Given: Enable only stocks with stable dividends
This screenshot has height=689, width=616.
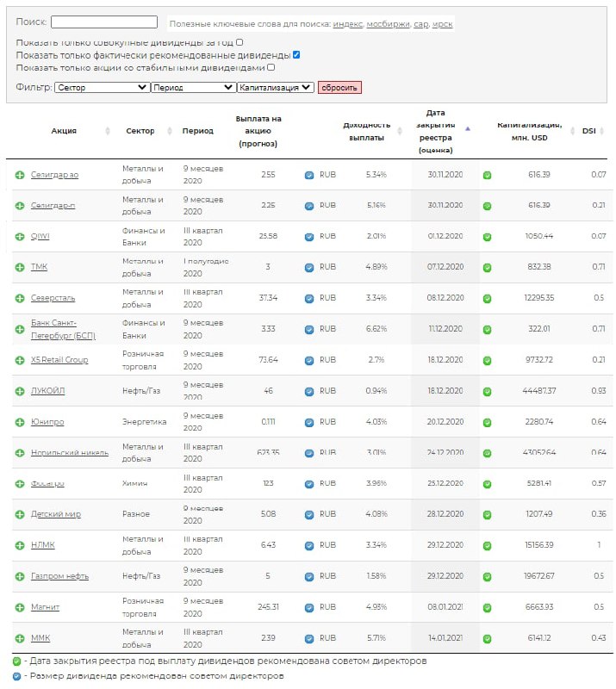Looking at the screenshot, I should click(271, 67).
